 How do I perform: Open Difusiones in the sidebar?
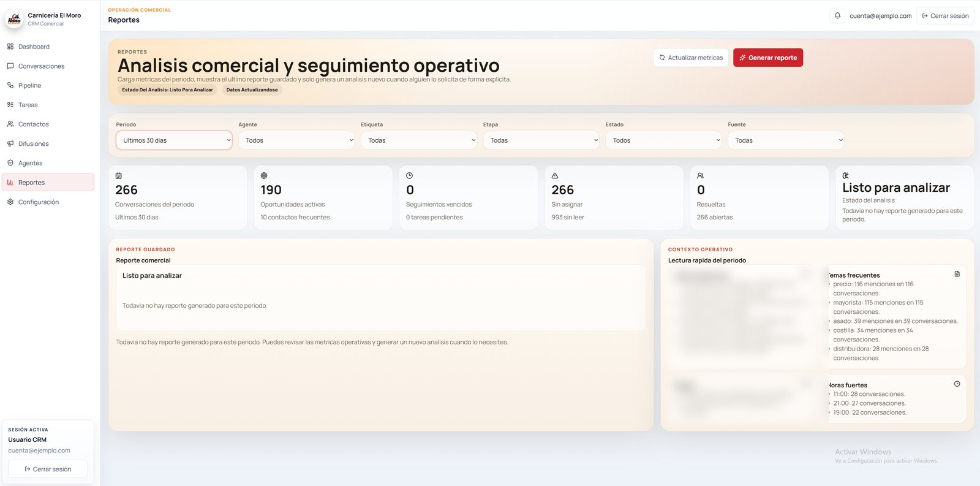click(x=48, y=144)
